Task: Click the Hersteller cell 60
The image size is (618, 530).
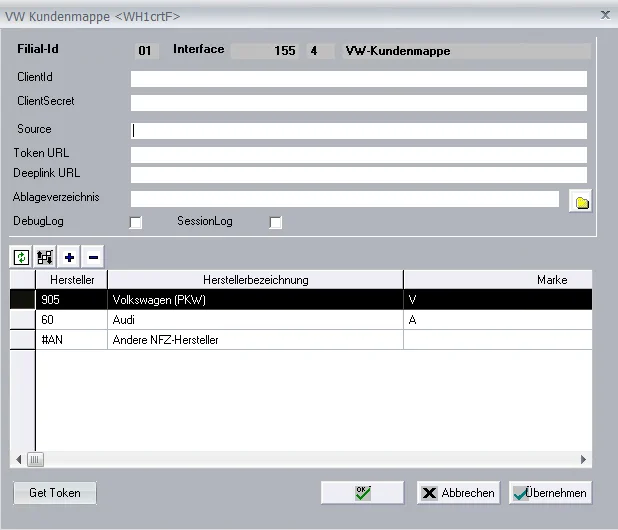Action: point(71,320)
